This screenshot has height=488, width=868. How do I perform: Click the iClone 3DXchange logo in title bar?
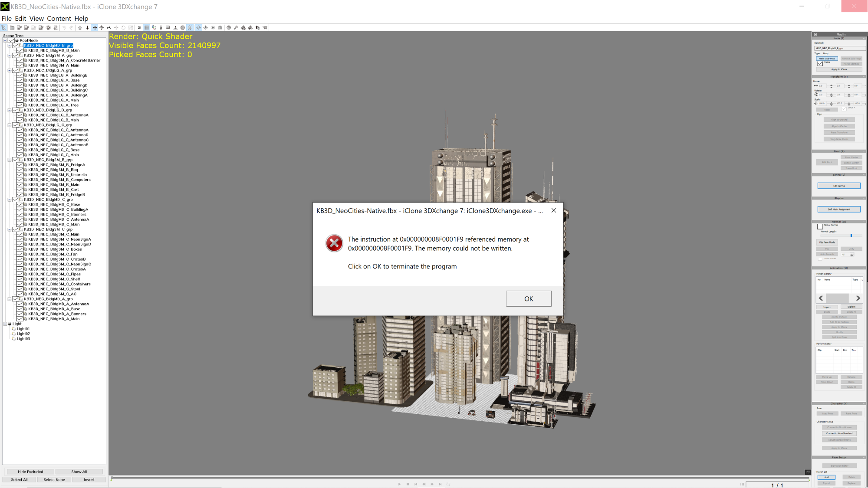click(5, 7)
